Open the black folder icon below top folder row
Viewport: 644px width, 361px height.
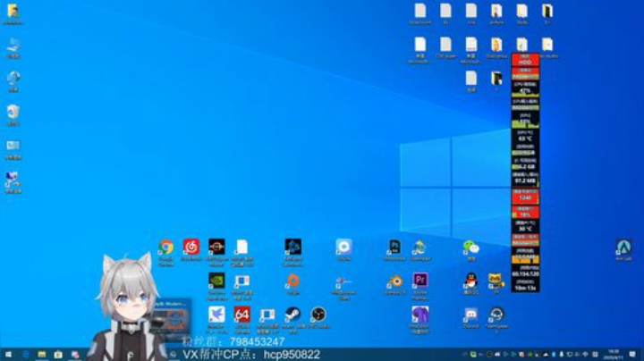pos(496,78)
